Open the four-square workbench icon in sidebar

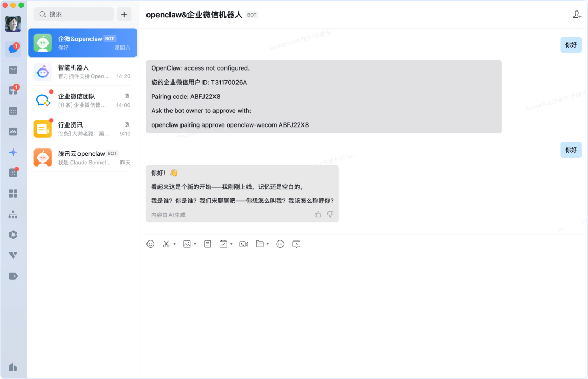point(13,193)
